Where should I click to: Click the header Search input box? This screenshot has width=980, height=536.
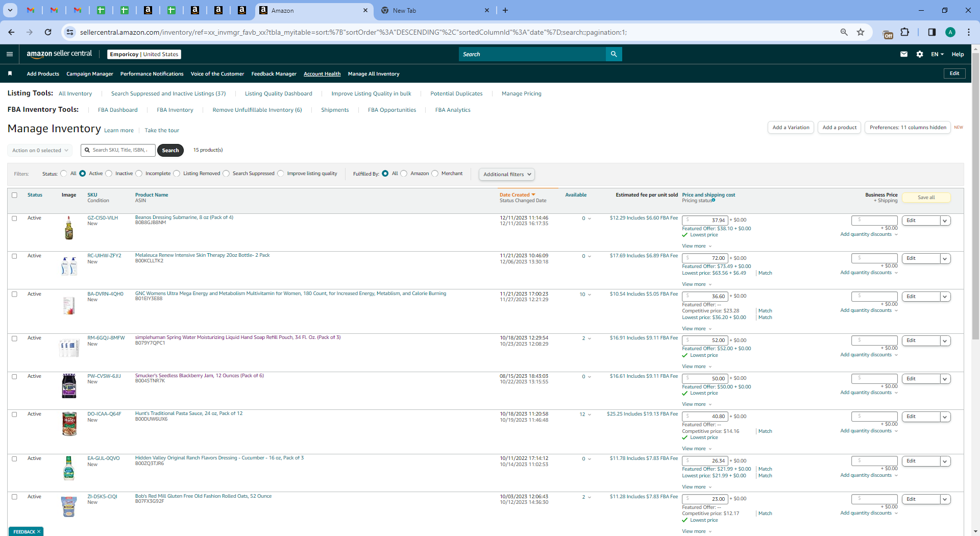tap(532, 54)
